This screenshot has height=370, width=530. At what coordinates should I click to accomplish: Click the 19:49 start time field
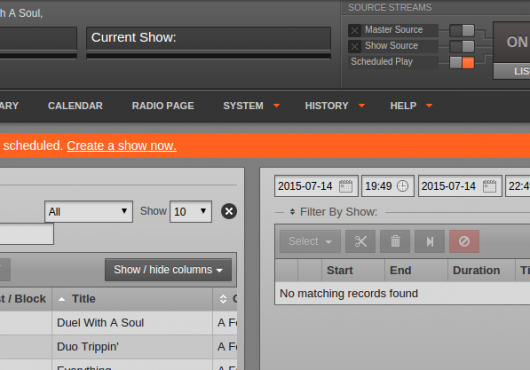388,186
